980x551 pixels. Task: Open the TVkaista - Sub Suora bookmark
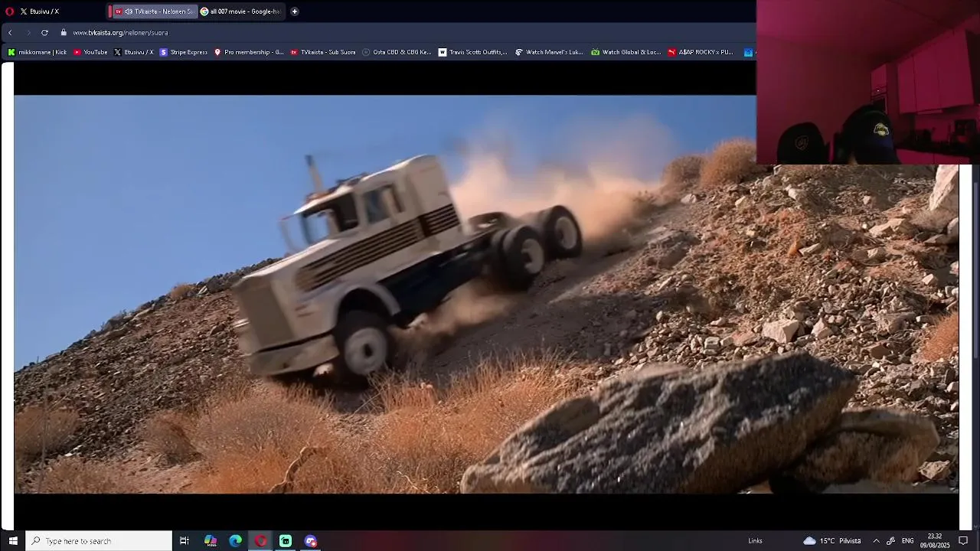323,52
